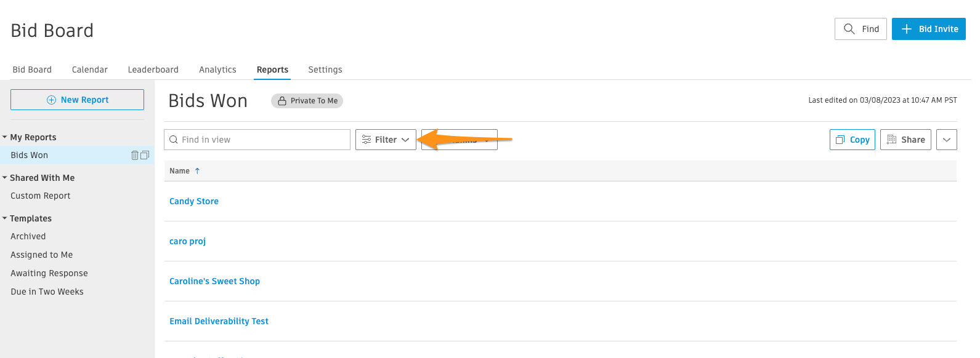Click the Share building icon
Image resolution: width=980 pixels, height=358 pixels.
click(891, 140)
